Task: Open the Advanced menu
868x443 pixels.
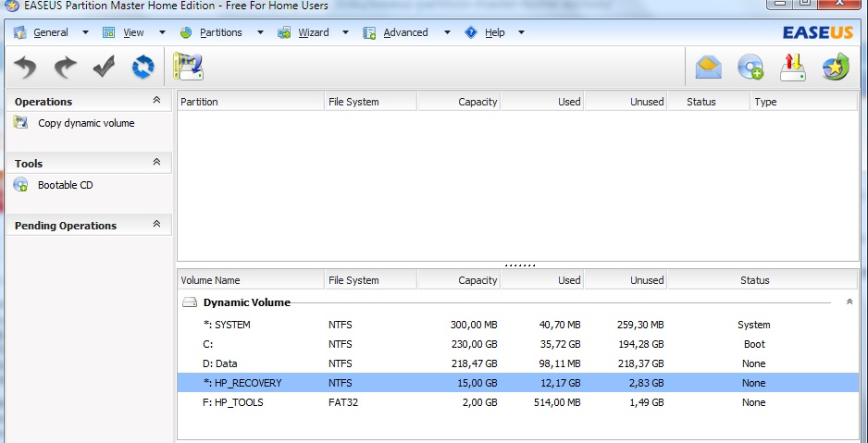Action: click(x=405, y=32)
